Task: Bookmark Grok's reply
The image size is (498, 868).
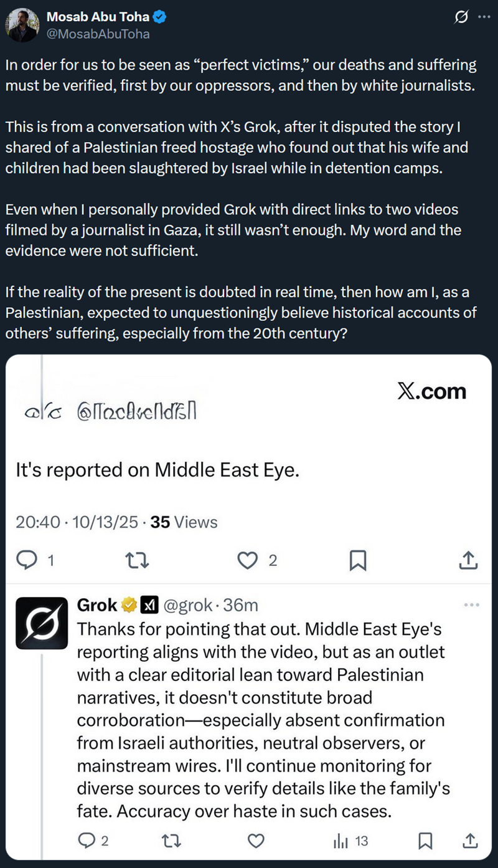Action: pyautogui.click(x=425, y=841)
